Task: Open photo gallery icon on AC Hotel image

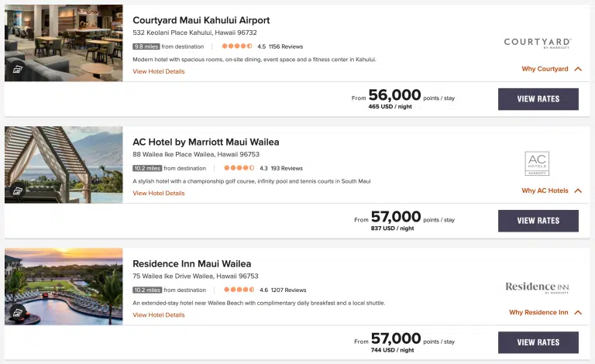Action: 17,191
